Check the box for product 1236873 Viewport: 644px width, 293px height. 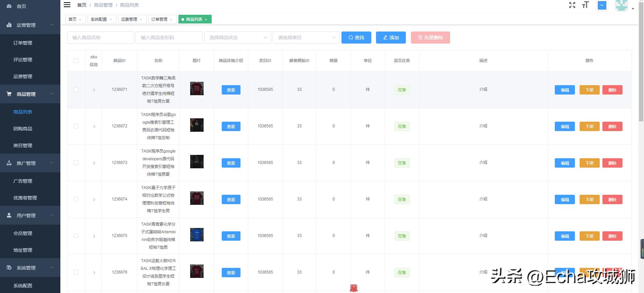76,163
